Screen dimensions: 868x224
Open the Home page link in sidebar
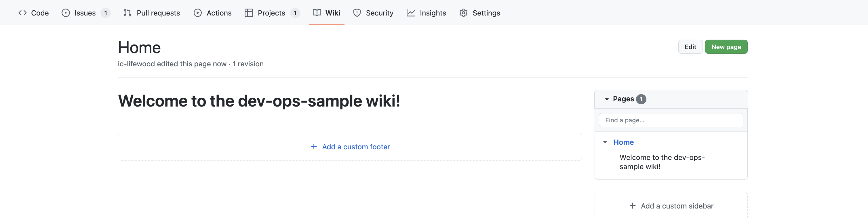pyautogui.click(x=623, y=142)
